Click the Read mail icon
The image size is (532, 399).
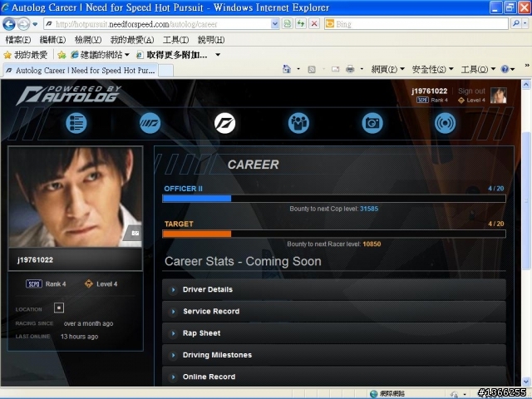click(335, 70)
